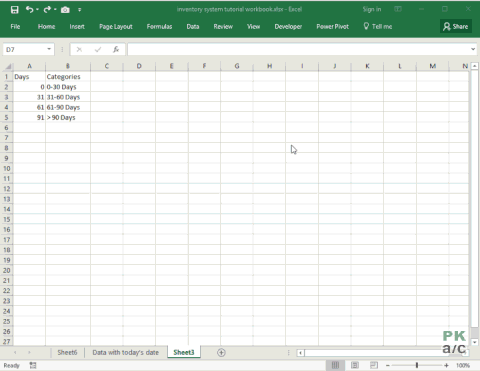Undo the last action
The width and height of the screenshot is (480, 371).
tap(29, 10)
